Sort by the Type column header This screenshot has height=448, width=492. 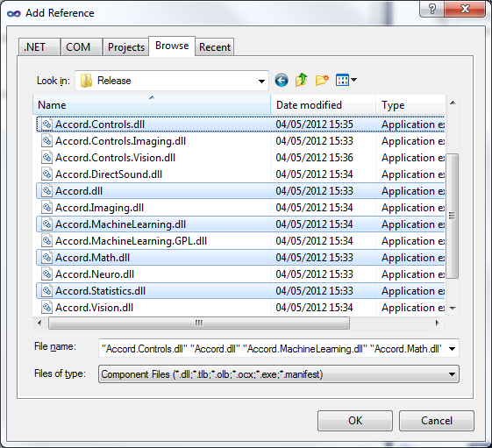pos(410,105)
